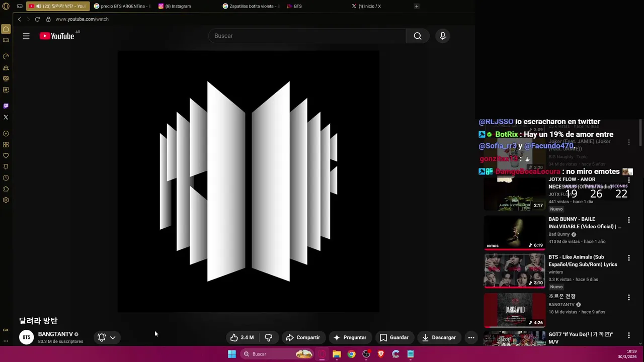Open bookmarks heart icon in sidebar
The height and width of the screenshot is (362, 644).
(6, 156)
